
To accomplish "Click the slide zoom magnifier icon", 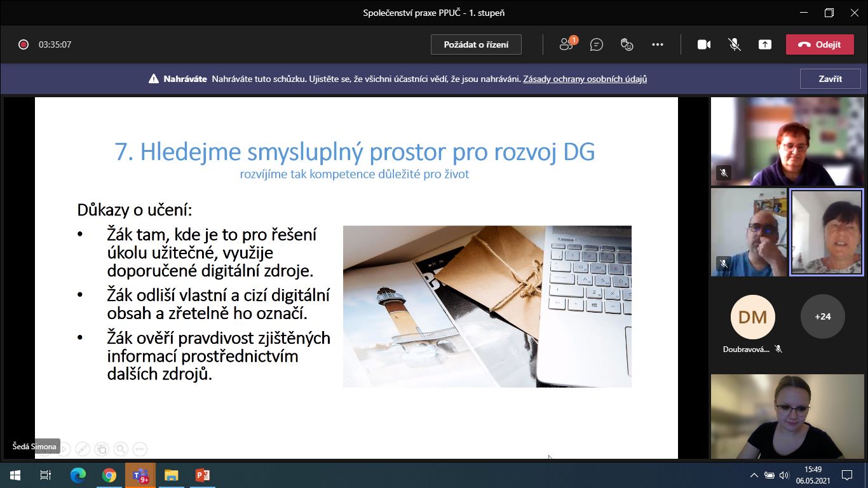I will [121, 449].
